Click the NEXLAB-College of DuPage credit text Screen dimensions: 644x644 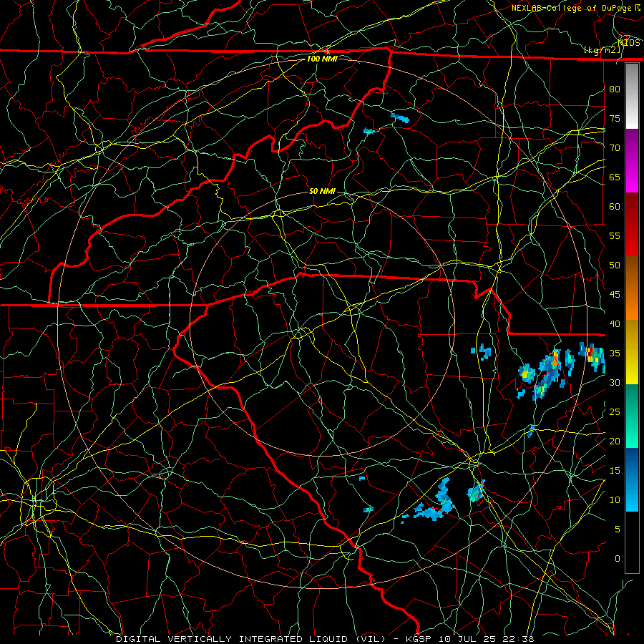tap(576, 8)
